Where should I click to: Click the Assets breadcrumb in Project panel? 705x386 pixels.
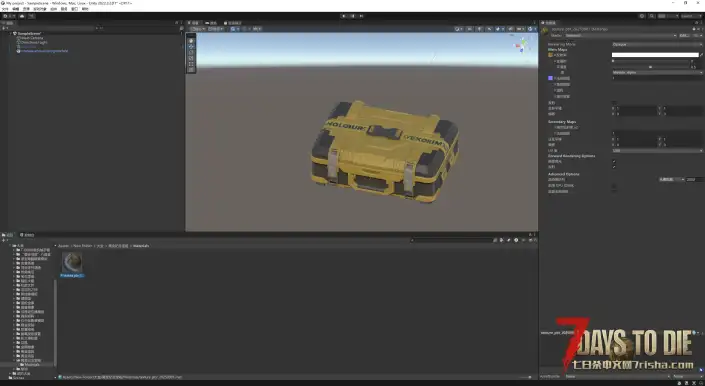click(x=63, y=246)
